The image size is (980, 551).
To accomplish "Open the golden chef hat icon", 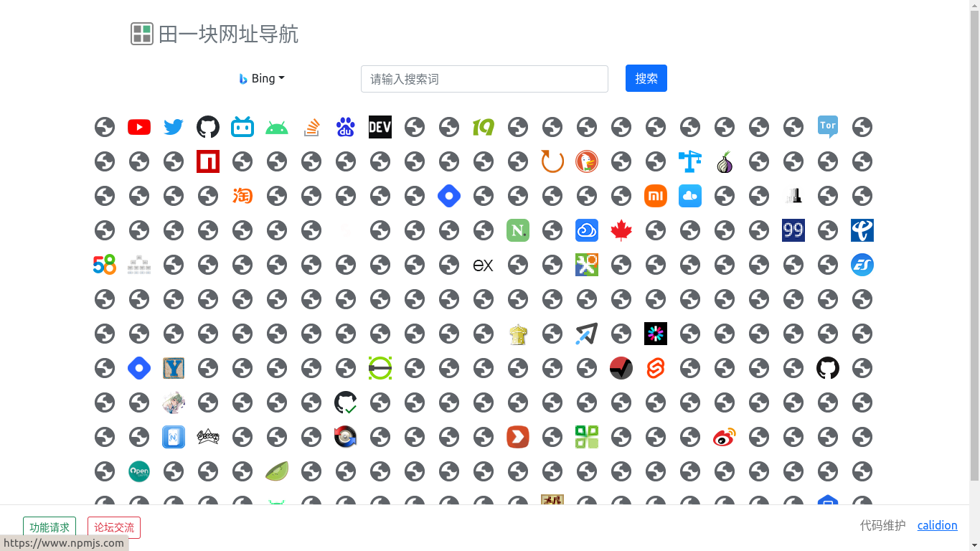I will pos(518,334).
